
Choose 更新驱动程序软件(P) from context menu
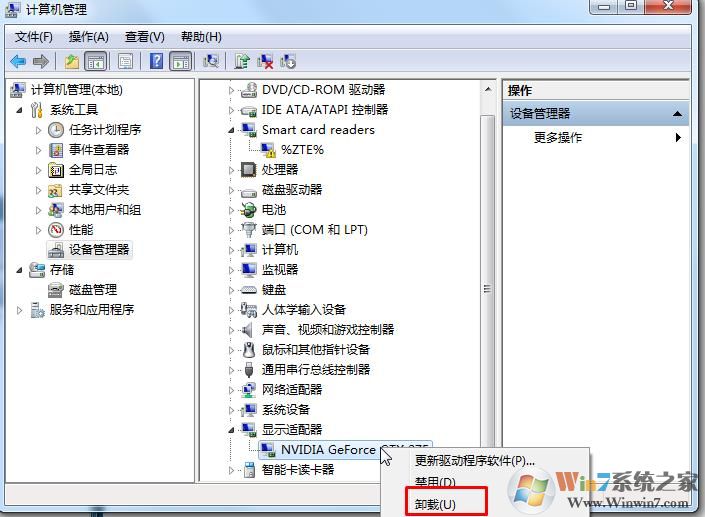point(475,460)
